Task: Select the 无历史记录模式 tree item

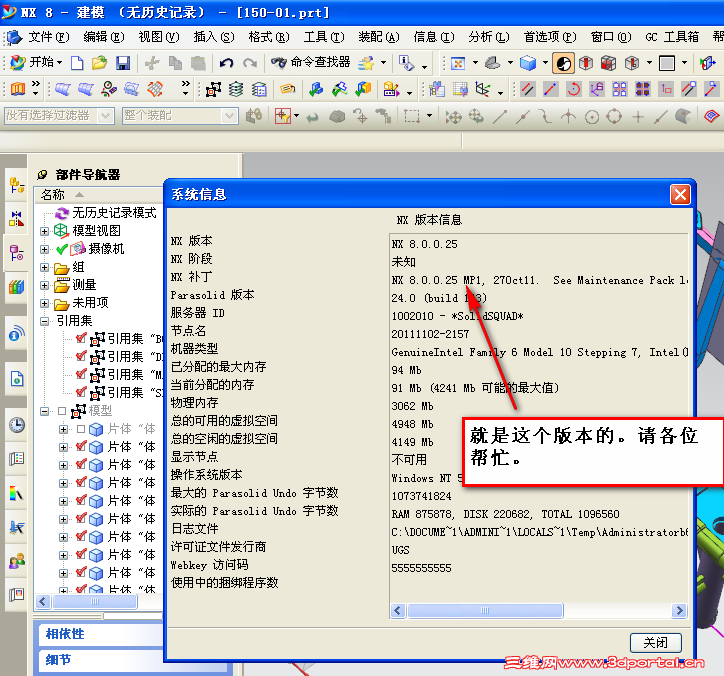Action: pyautogui.click(x=106, y=213)
